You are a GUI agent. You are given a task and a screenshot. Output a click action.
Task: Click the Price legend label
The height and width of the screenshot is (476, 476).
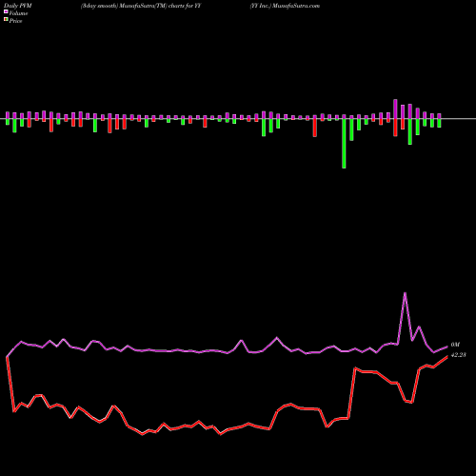tap(15, 21)
